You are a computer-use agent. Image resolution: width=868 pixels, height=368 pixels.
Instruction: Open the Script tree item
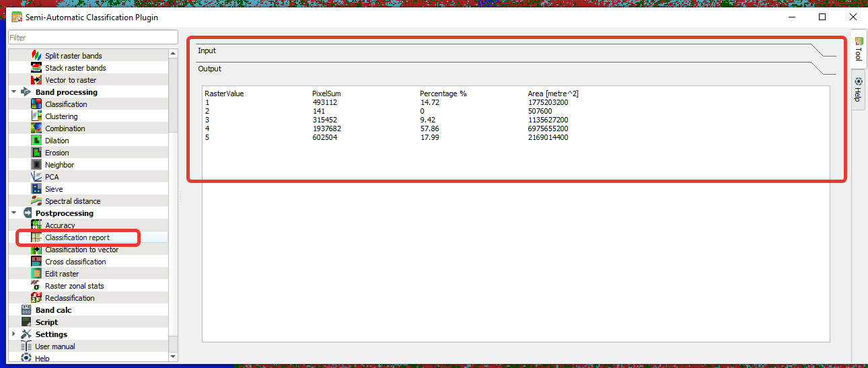point(47,322)
